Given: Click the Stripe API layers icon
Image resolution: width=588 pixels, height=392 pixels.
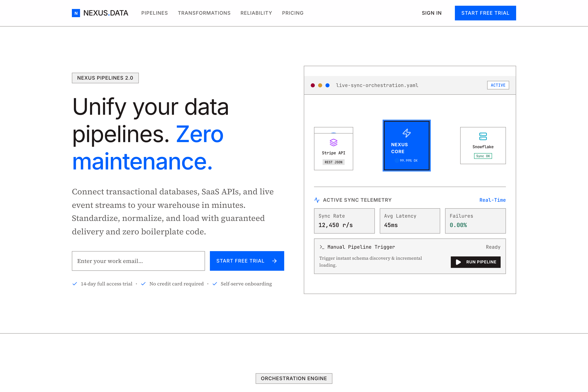Looking at the screenshot, I should (333, 142).
